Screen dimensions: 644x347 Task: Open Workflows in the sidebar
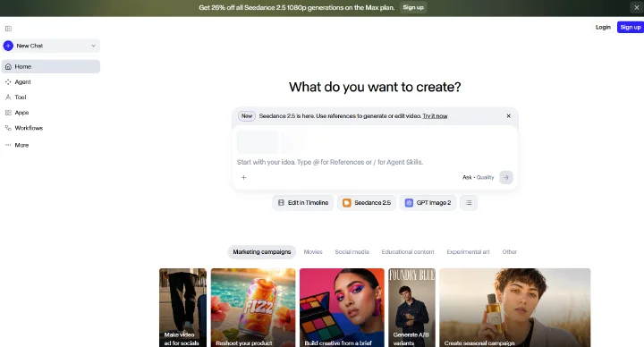(51, 128)
